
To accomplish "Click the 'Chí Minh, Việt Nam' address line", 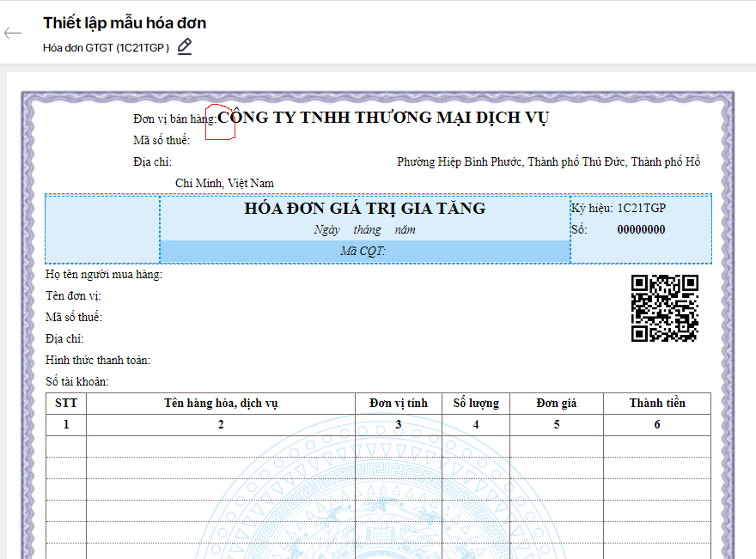I will click(224, 183).
